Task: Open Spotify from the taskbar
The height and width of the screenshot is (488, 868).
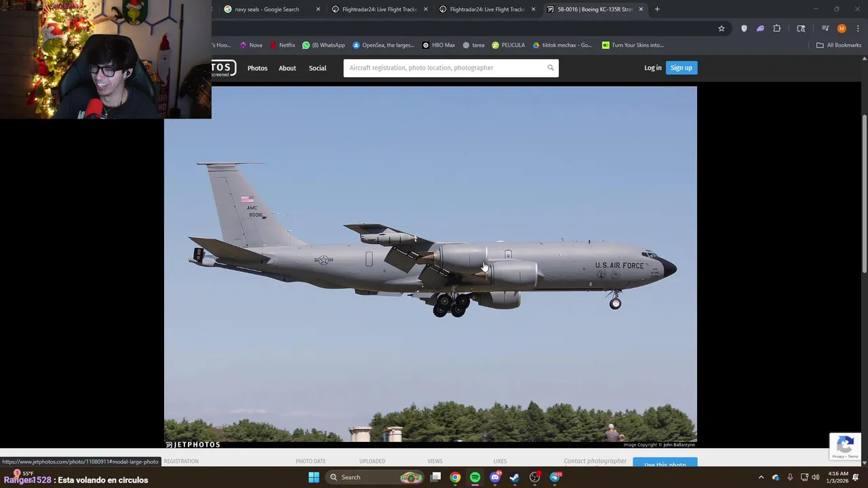Action: pyautogui.click(x=475, y=477)
